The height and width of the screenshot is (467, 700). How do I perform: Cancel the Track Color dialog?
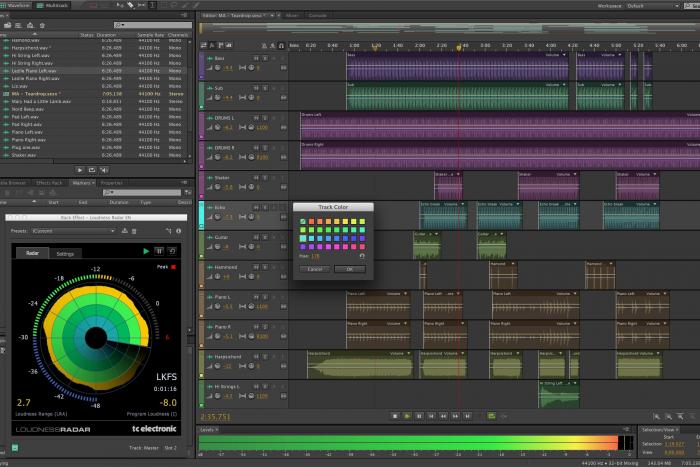[x=314, y=269]
